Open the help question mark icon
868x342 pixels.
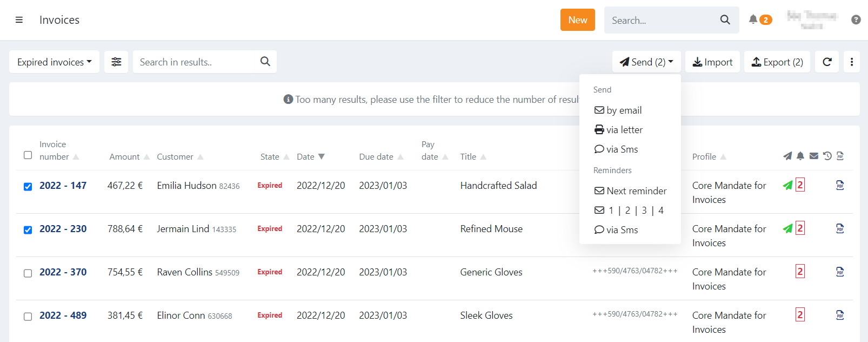point(856,20)
